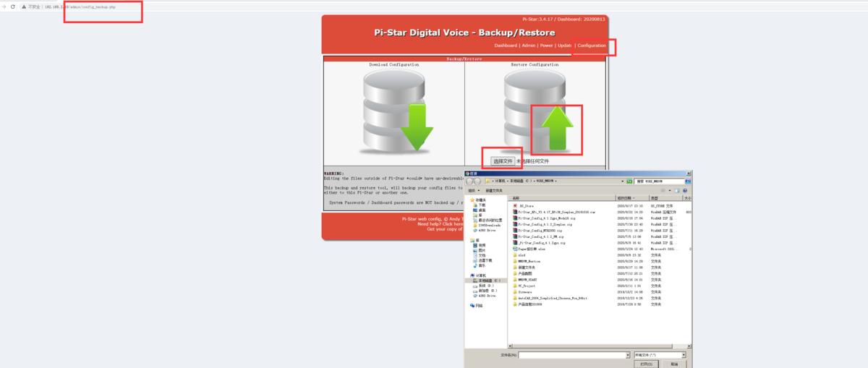Open the Power menu link
The image size is (868, 368).
[x=546, y=46]
